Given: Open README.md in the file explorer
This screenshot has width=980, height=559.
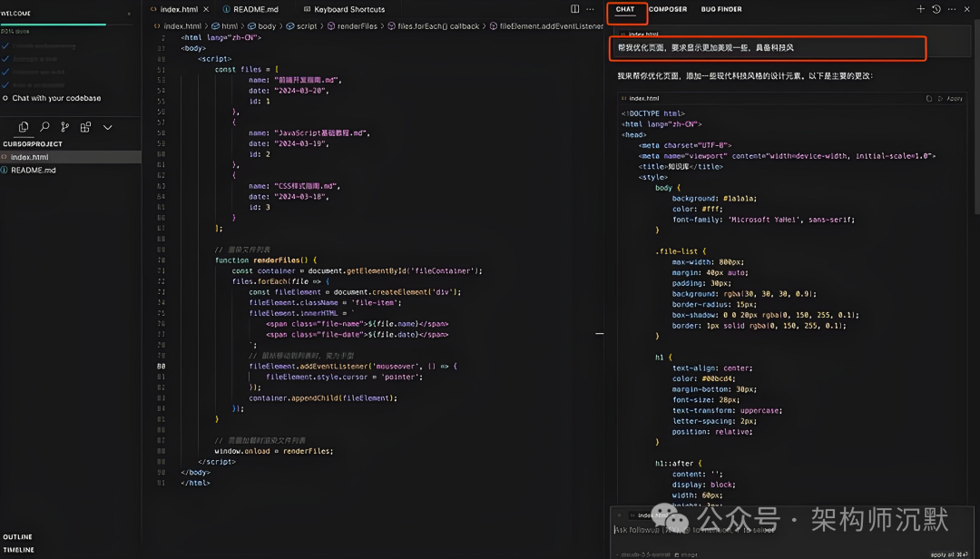Looking at the screenshot, I should [33, 170].
